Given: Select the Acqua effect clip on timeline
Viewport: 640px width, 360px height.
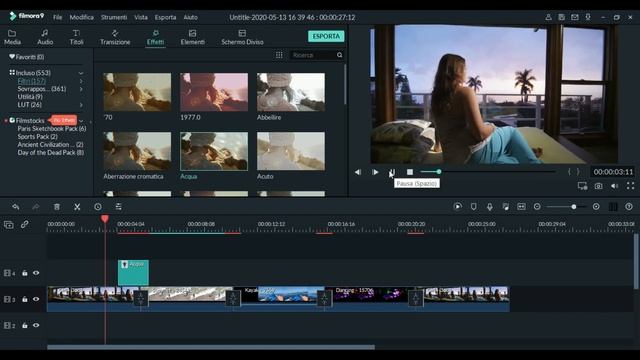Looking at the screenshot, I should (x=133, y=273).
